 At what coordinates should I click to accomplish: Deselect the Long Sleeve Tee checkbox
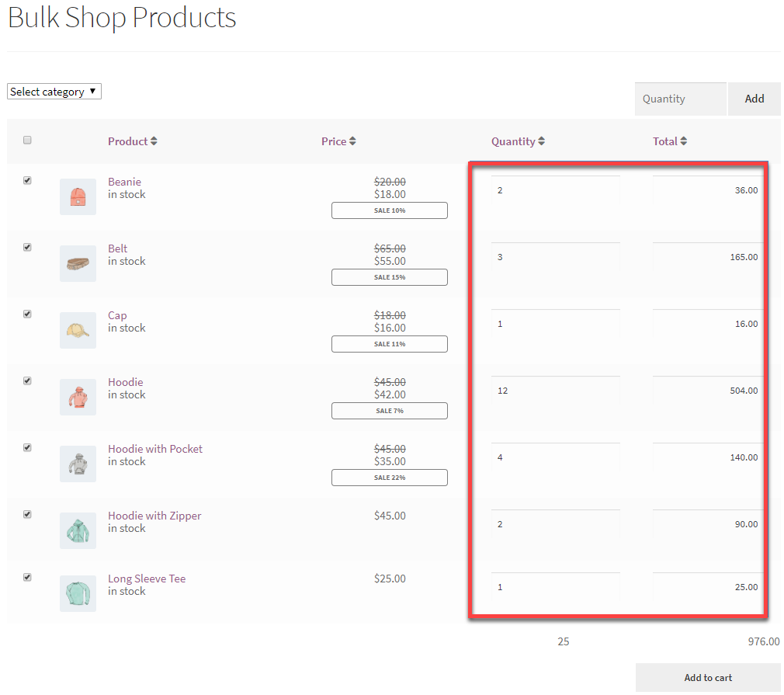[27, 577]
